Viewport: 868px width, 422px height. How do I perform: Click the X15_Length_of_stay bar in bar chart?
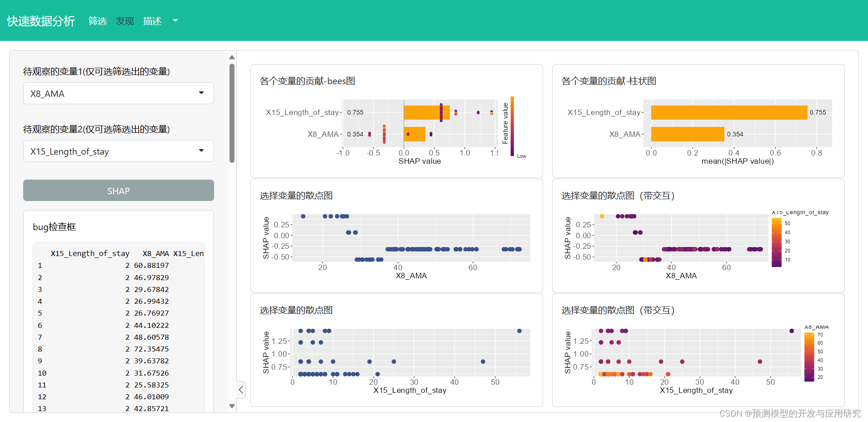(x=729, y=112)
